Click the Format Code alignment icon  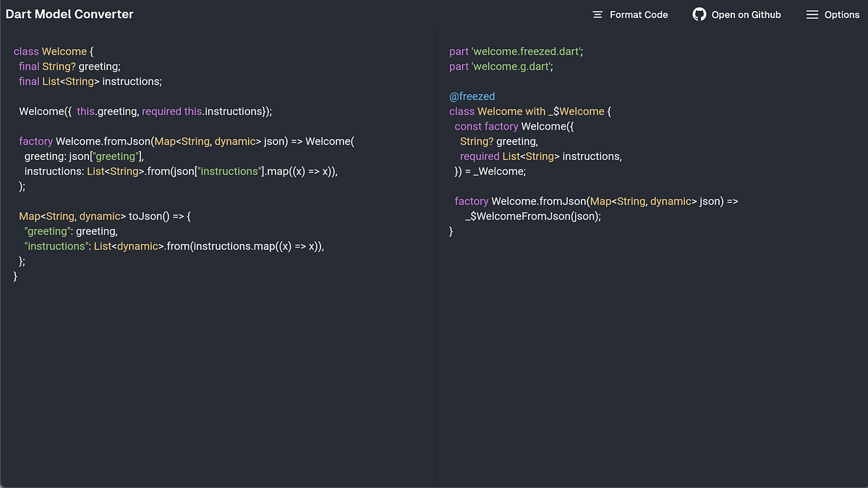coord(597,14)
